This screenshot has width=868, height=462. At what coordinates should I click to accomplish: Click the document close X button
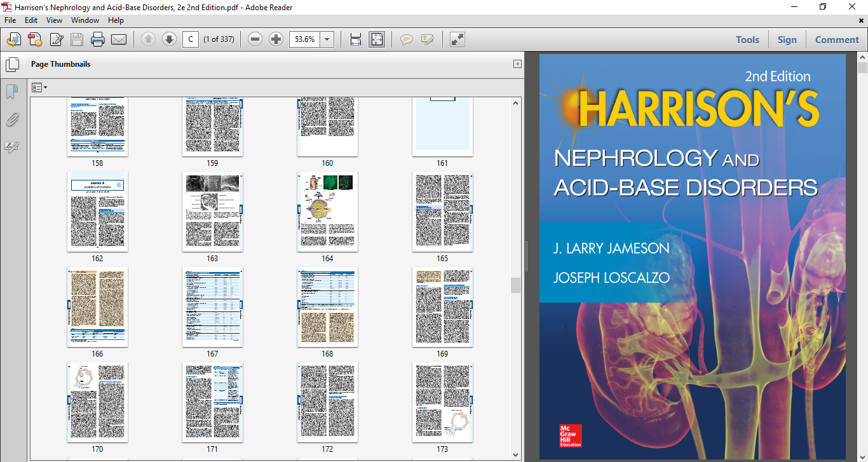861,20
